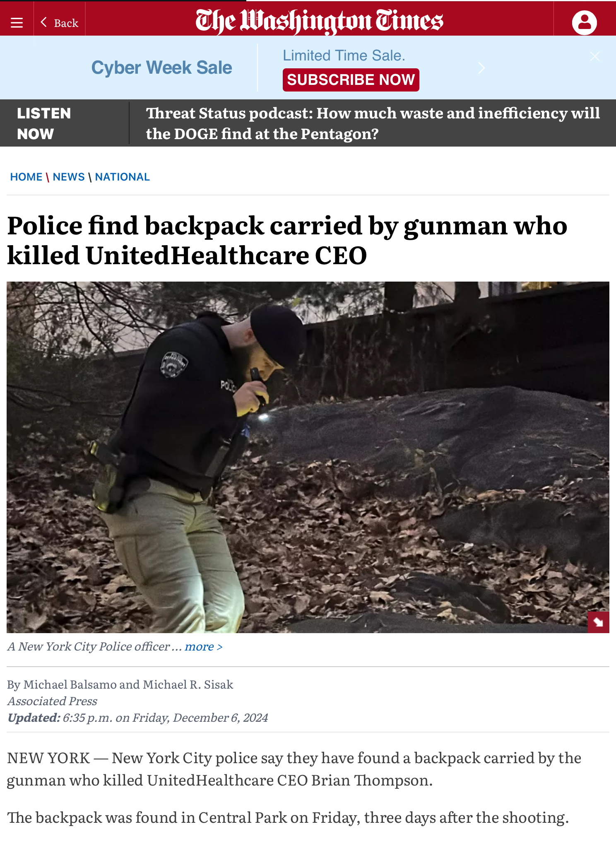Open the Threat Status podcast headline
Screen dimensions: 616x841
(373, 123)
